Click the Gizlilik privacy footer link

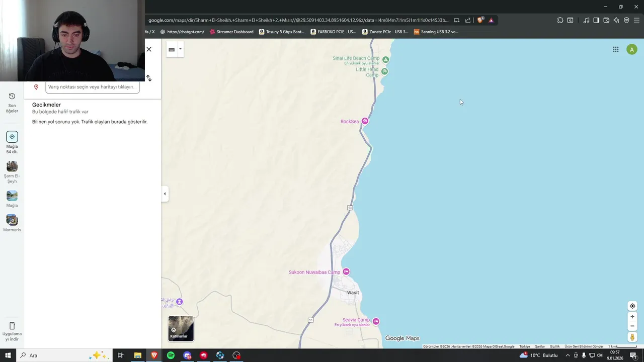click(x=555, y=346)
